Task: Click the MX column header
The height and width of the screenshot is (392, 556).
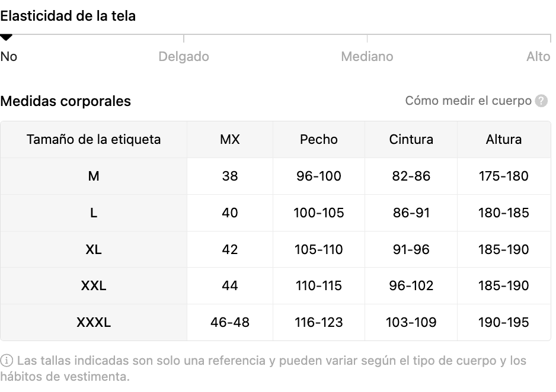Action: [230, 140]
